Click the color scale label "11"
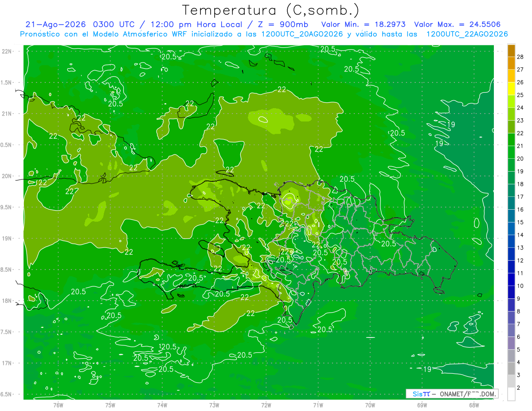The width and height of the screenshot is (532, 411). coord(520,273)
